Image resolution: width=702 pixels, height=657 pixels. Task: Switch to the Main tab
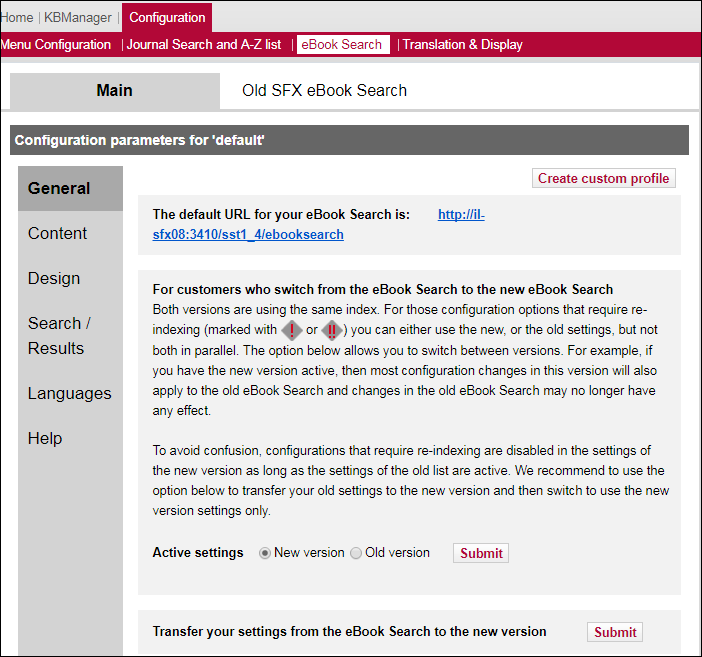point(115,90)
